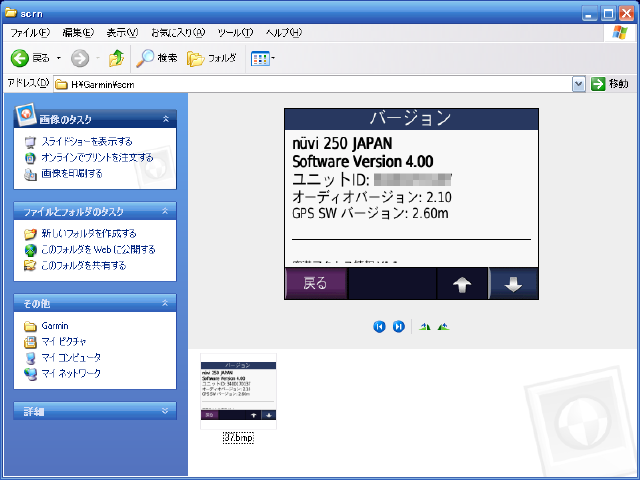This screenshot has height=480, width=640.
Task: Show previous image in filmstrip
Action: 379,327
